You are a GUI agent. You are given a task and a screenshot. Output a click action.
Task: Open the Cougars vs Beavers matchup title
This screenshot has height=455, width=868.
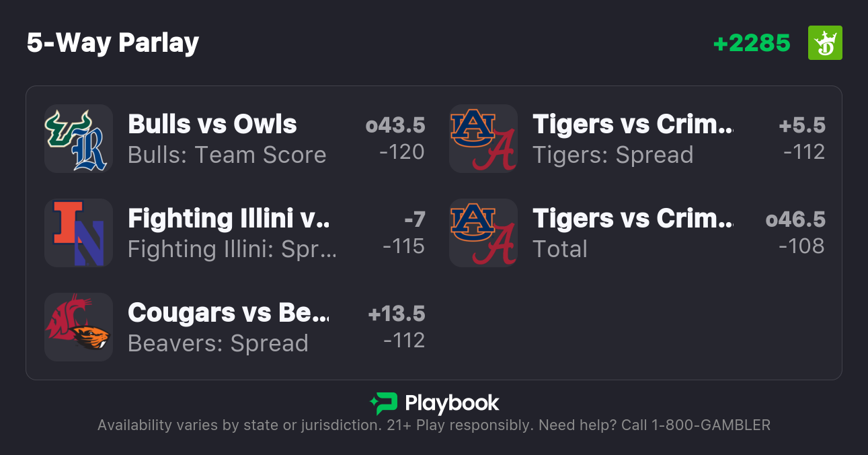click(229, 313)
